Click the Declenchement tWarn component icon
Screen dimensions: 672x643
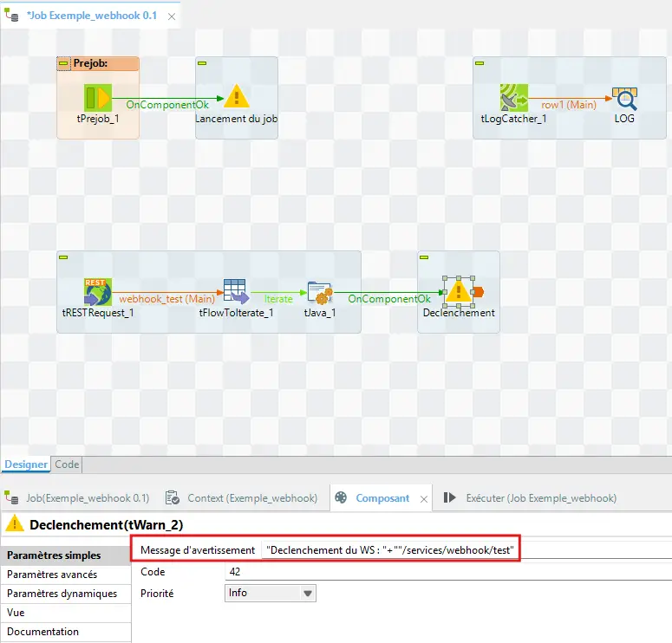click(x=458, y=292)
